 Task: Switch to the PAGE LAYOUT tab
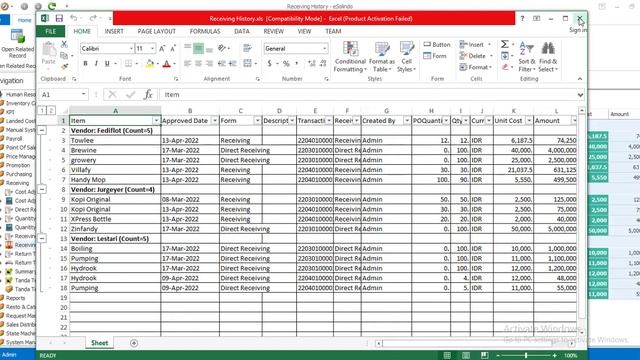pos(156,31)
